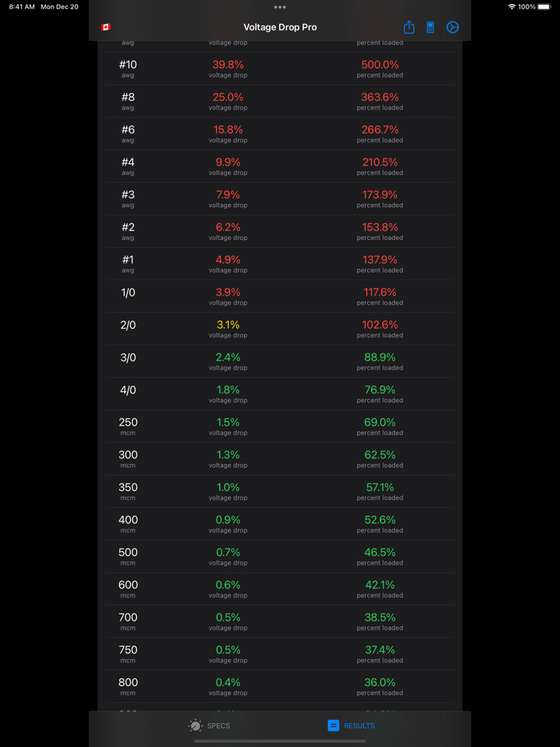Tap the Voltage Drop Pro title
This screenshot has height=747, width=560.
click(280, 27)
